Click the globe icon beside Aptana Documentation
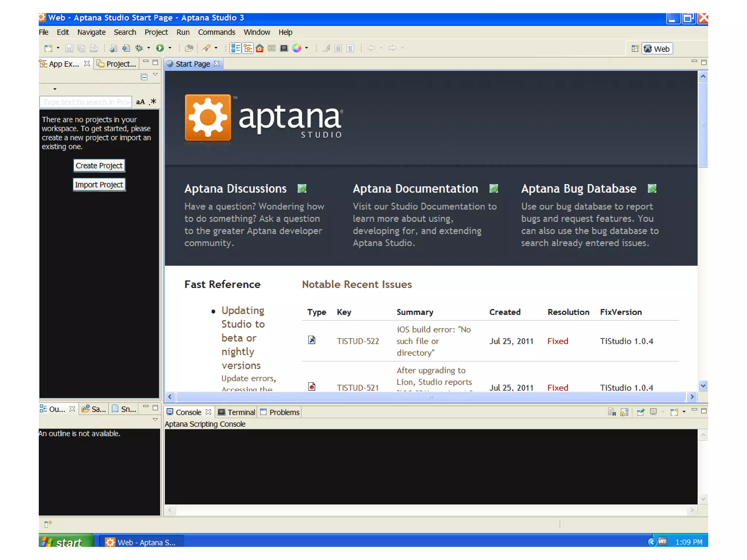 494,188
